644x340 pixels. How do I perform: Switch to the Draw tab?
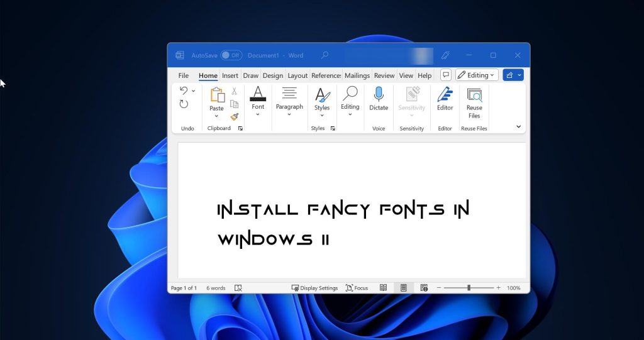point(250,75)
